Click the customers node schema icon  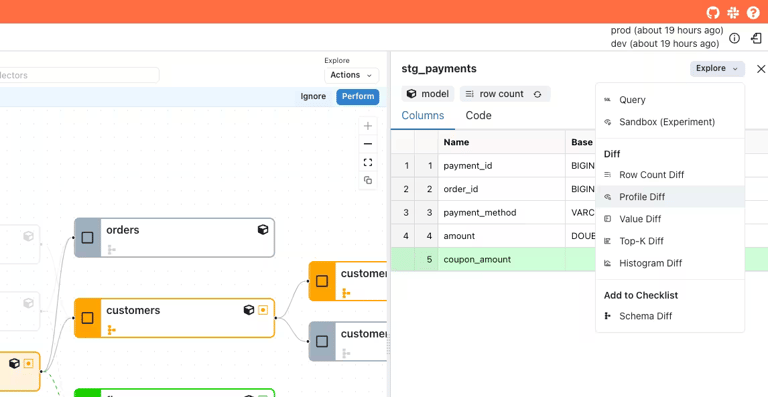(112, 330)
